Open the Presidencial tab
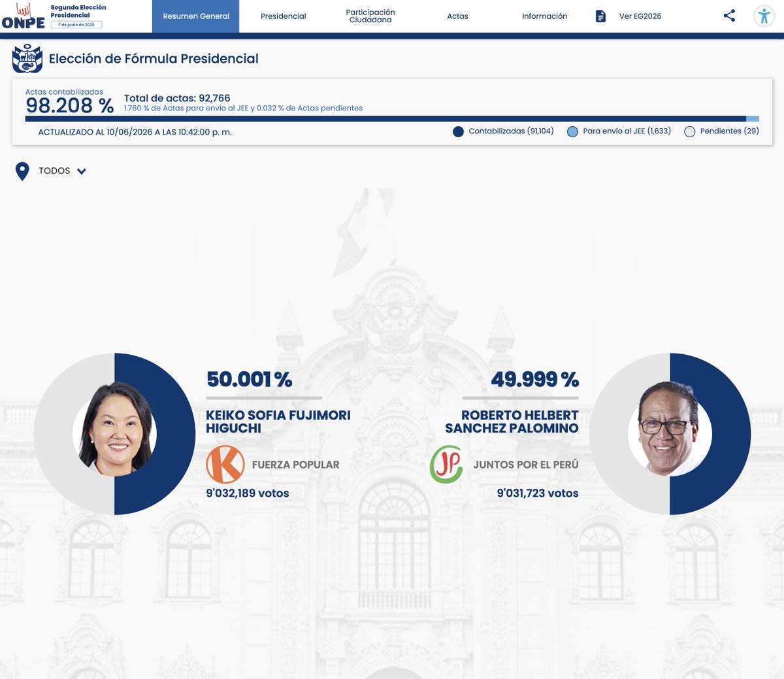 283,16
